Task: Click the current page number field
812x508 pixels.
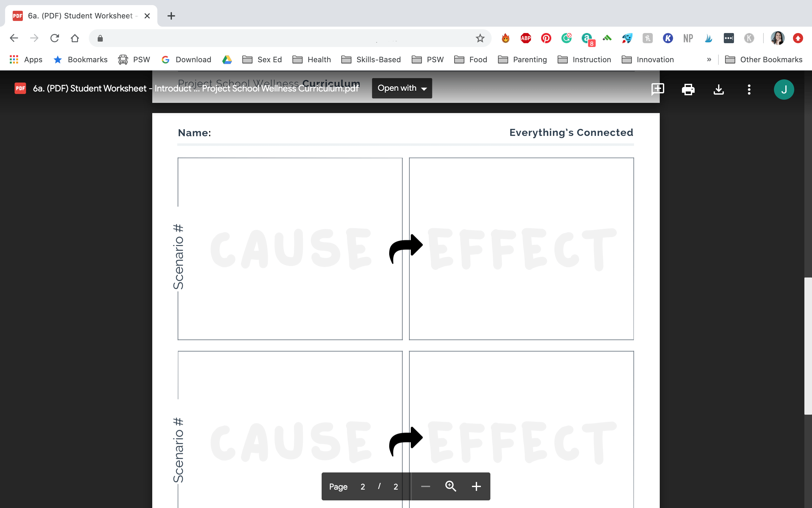Action: (363, 486)
